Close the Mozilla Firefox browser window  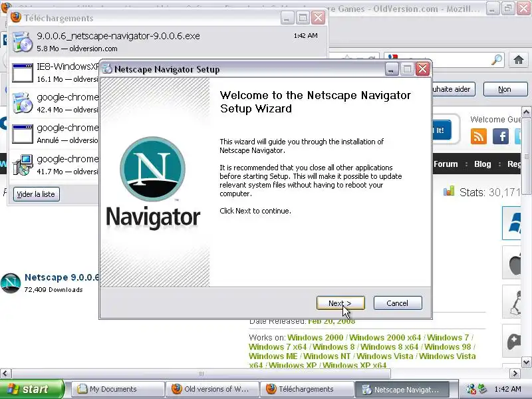pos(524,8)
